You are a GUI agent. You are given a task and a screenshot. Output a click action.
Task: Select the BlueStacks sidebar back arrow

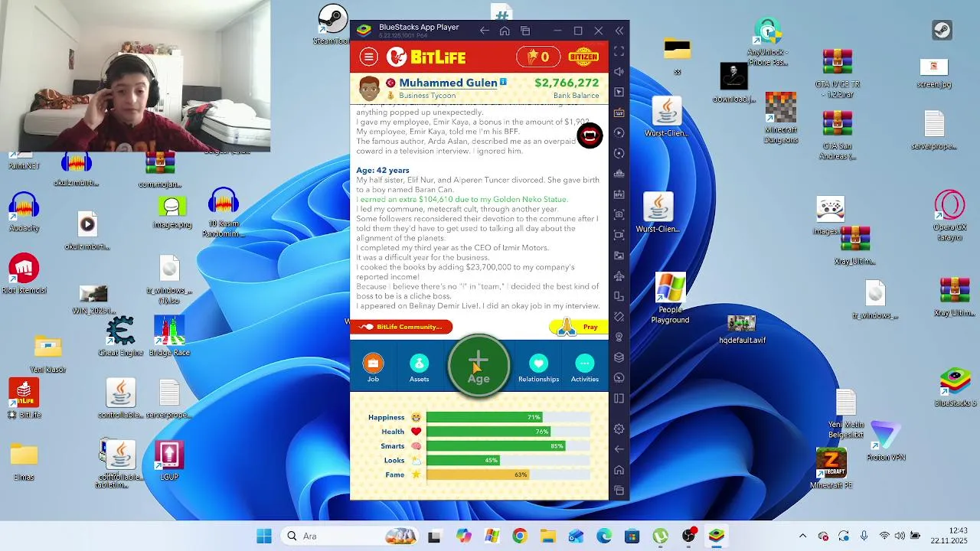coord(619,449)
